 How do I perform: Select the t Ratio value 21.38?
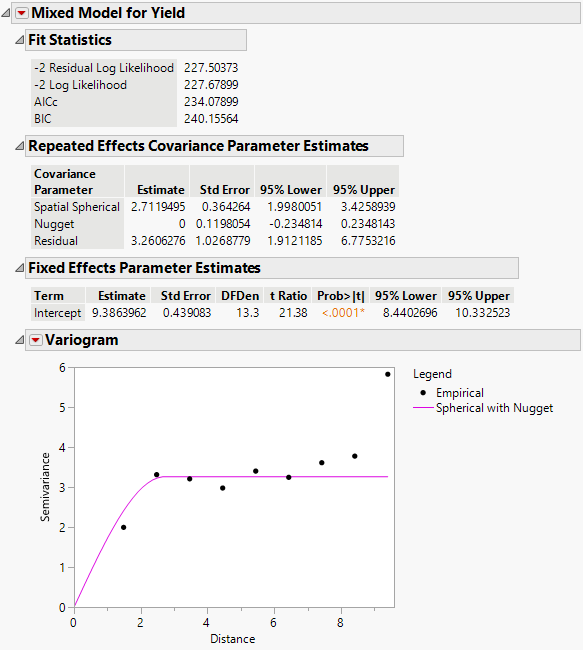tap(293, 313)
